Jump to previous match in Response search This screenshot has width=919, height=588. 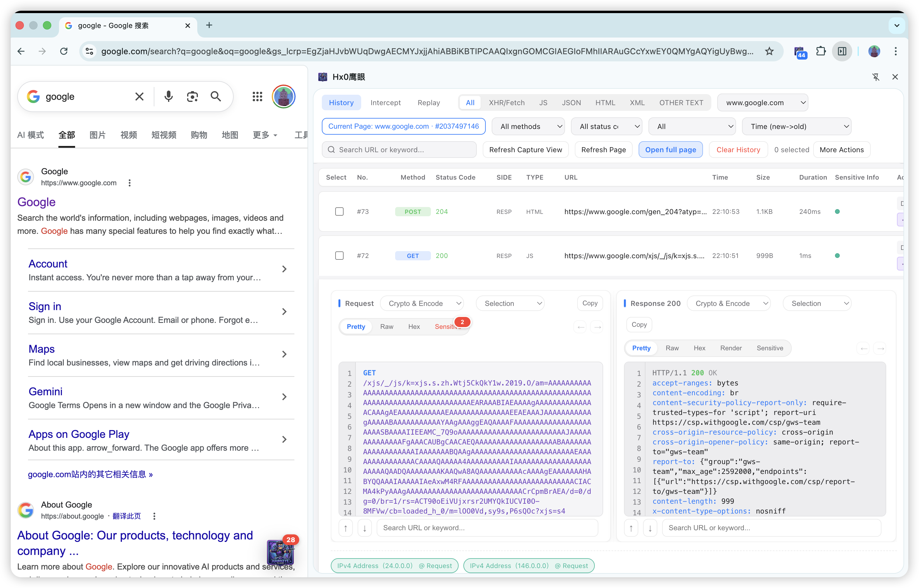(631, 528)
